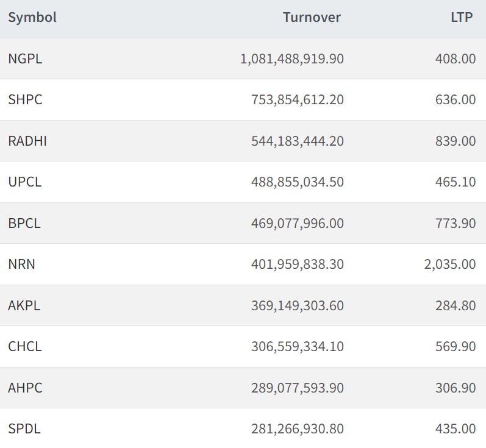Open the NGPL symbol
The width and height of the screenshot is (486, 448).
point(26,59)
